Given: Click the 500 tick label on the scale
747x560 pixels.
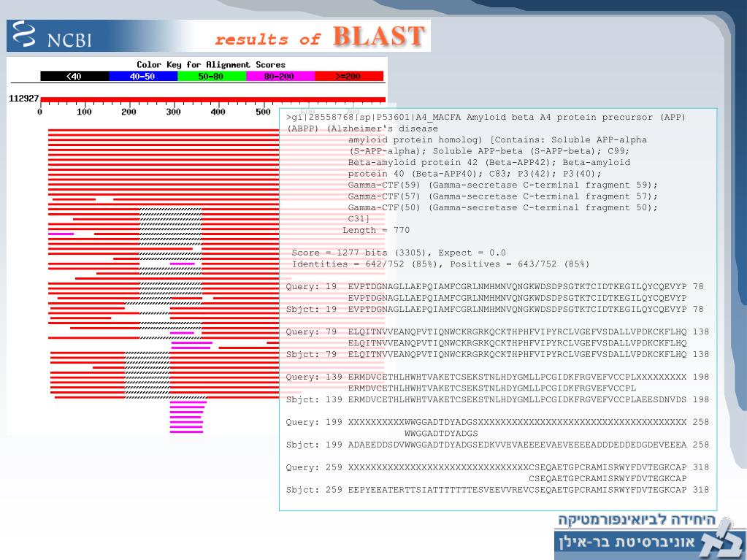Looking at the screenshot, I should coord(263,112).
